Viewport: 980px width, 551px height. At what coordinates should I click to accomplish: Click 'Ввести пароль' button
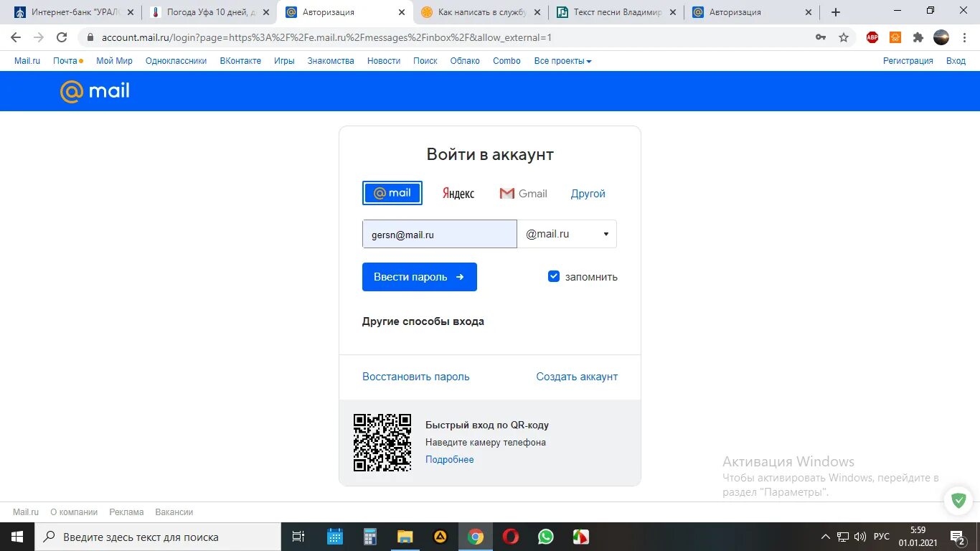point(420,277)
